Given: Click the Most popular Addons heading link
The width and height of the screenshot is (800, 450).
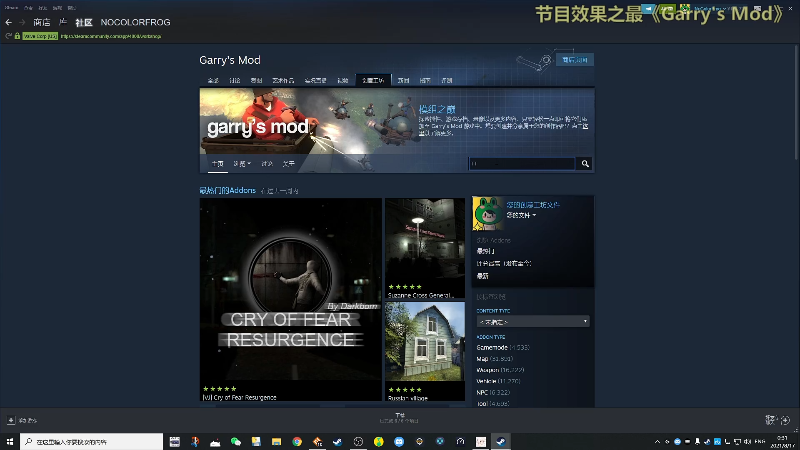Looking at the screenshot, I should click(x=228, y=190).
